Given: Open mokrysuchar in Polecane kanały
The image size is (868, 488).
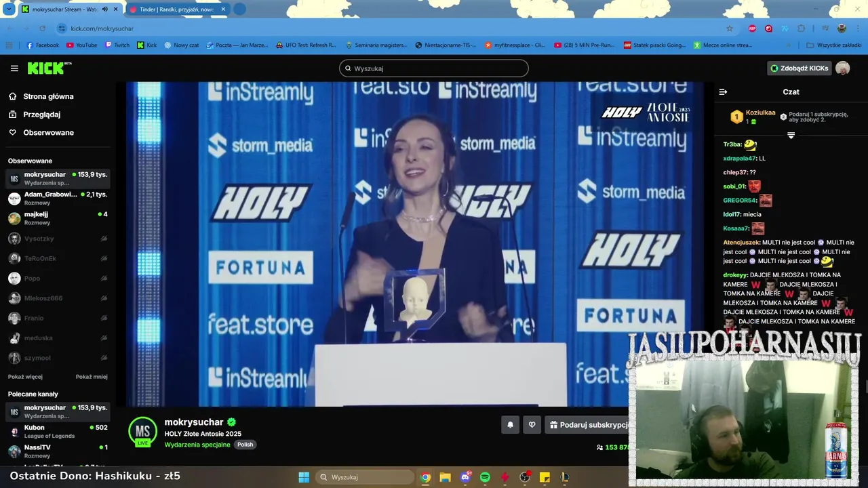Looking at the screenshot, I should 58,411.
